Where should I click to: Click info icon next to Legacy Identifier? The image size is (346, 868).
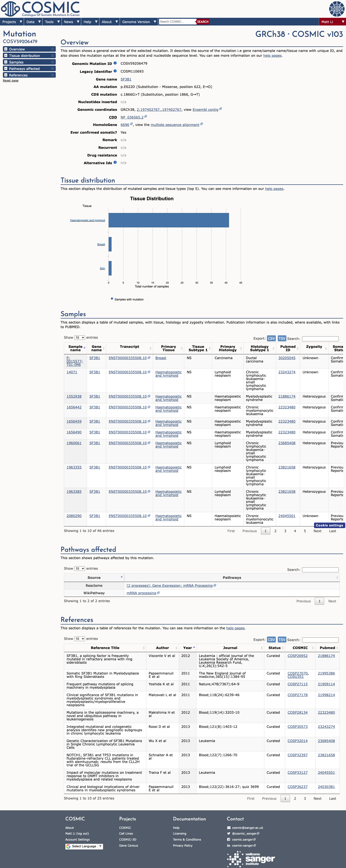click(115, 71)
